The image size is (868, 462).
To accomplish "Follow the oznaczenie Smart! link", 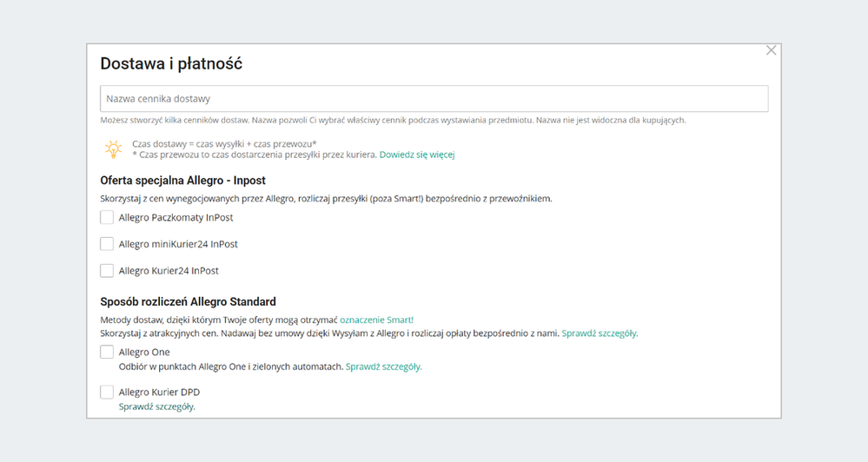I will [376, 320].
